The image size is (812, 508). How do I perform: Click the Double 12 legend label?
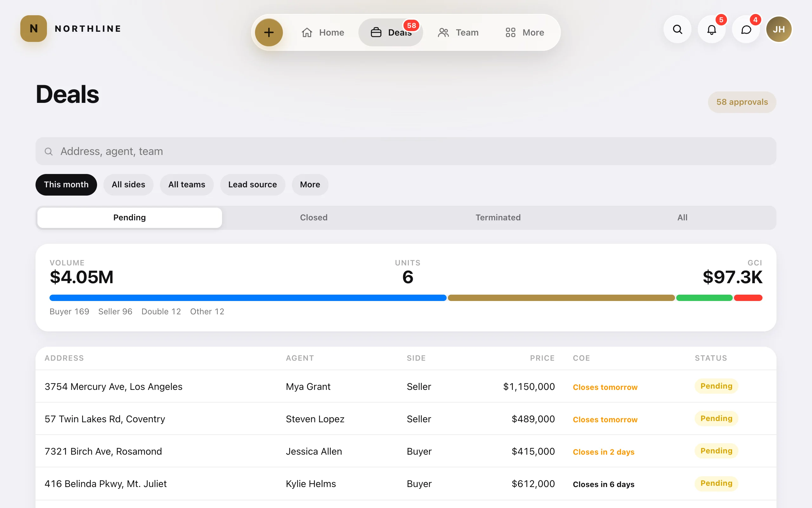[x=161, y=311]
